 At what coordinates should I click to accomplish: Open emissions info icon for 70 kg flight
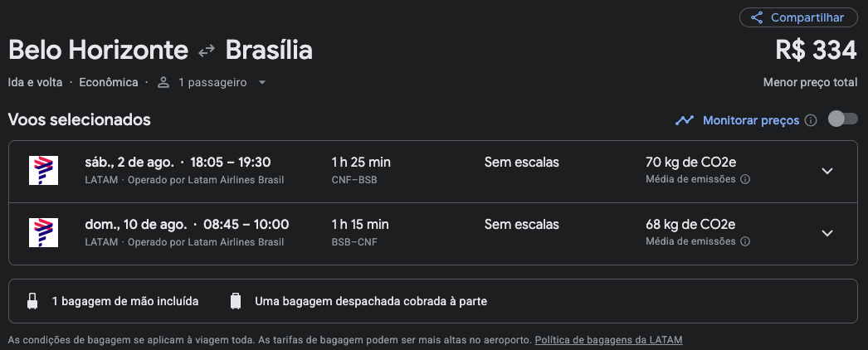coord(745,180)
